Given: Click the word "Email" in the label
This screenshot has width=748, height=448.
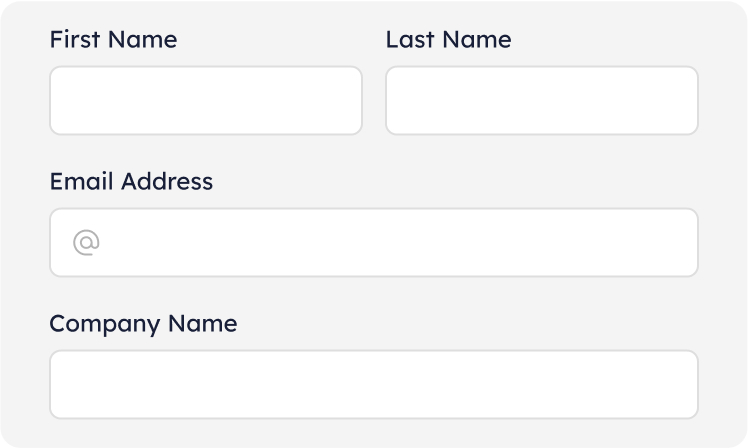Looking at the screenshot, I should [x=82, y=182].
